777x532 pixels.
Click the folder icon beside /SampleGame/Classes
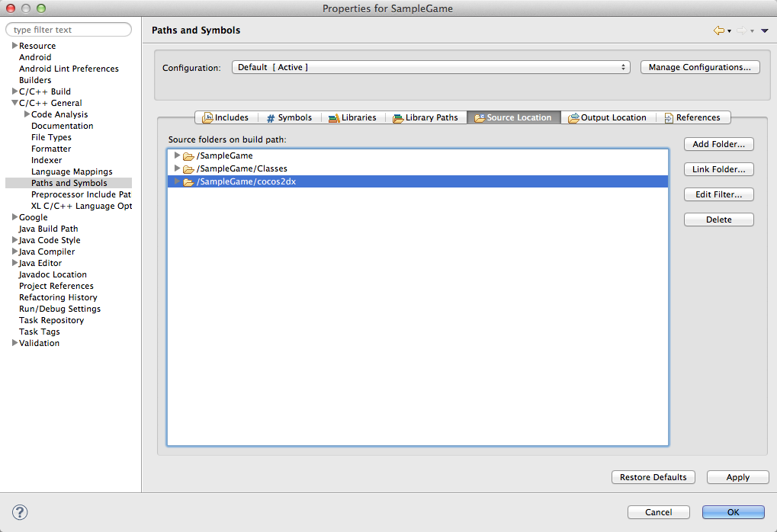[187, 168]
